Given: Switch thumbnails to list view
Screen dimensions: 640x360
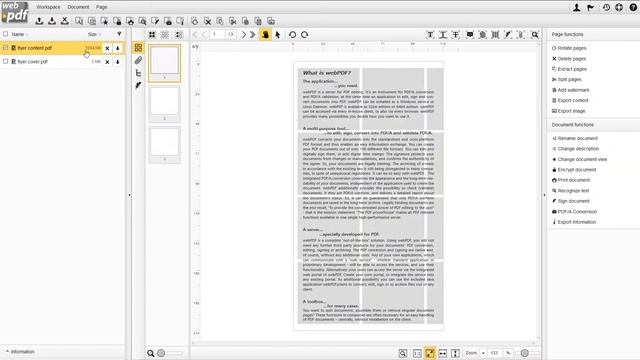Looking at the screenshot, I should click(x=179, y=35).
